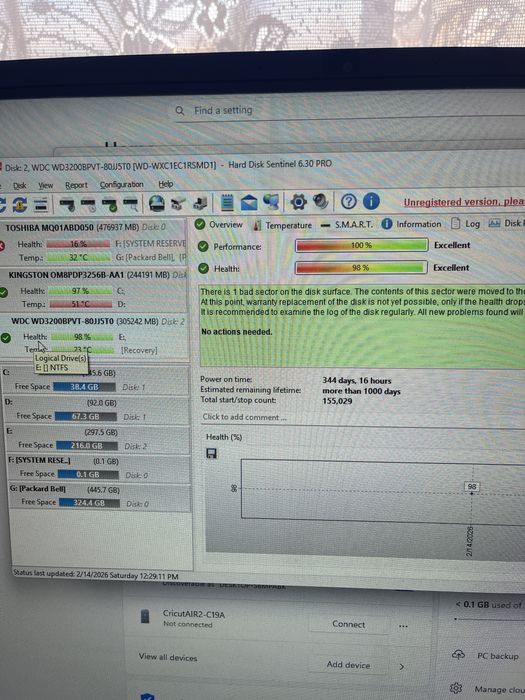The width and height of the screenshot is (525, 700).
Task: Click the Add device button
Action: click(348, 665)
